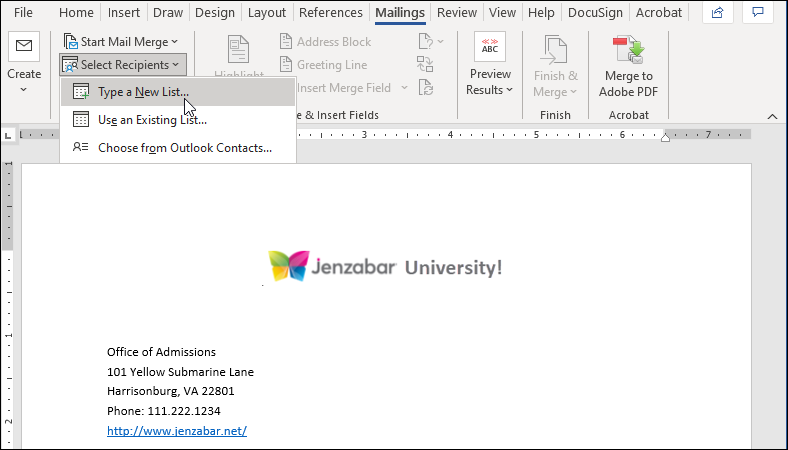Collapse the ribbon with the chevron

pos(772,115)
